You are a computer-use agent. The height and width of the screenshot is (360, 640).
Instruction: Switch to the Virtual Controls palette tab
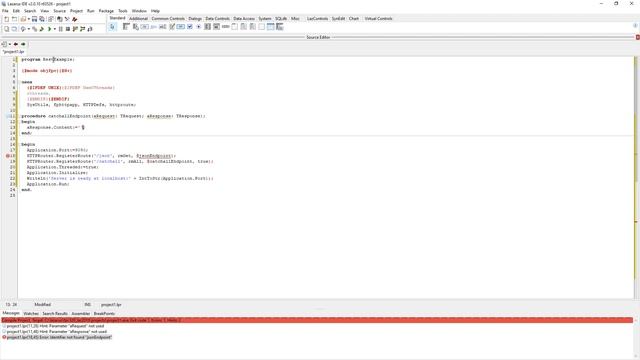pyautogui.click(x=378, y=19)
